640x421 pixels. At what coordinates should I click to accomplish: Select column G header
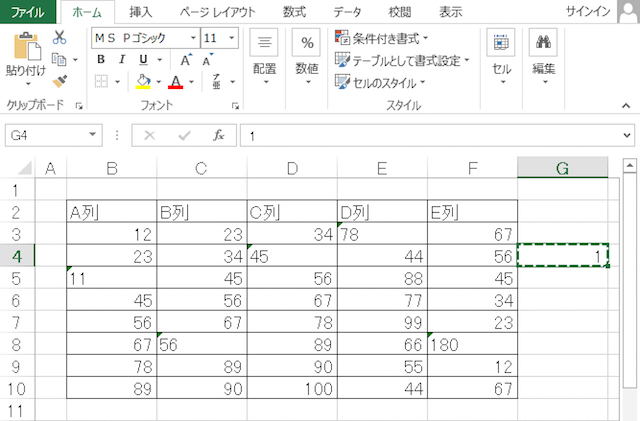(562, 168)
